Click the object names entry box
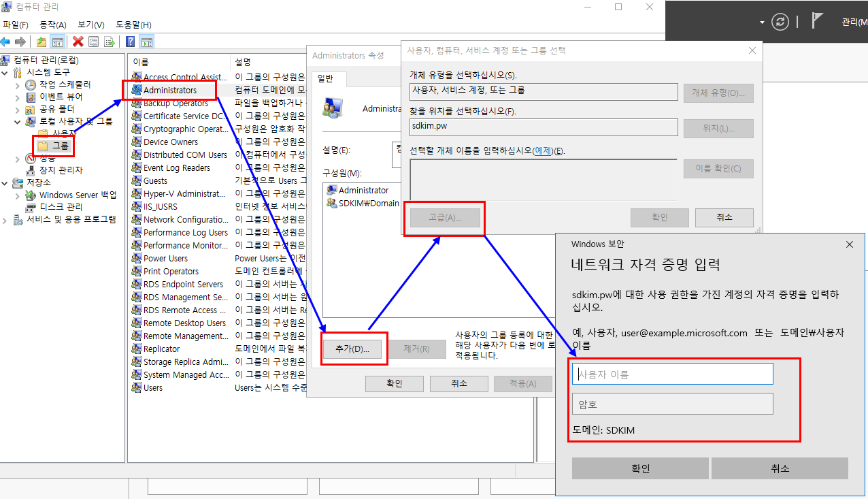 [x=544, y=180]
